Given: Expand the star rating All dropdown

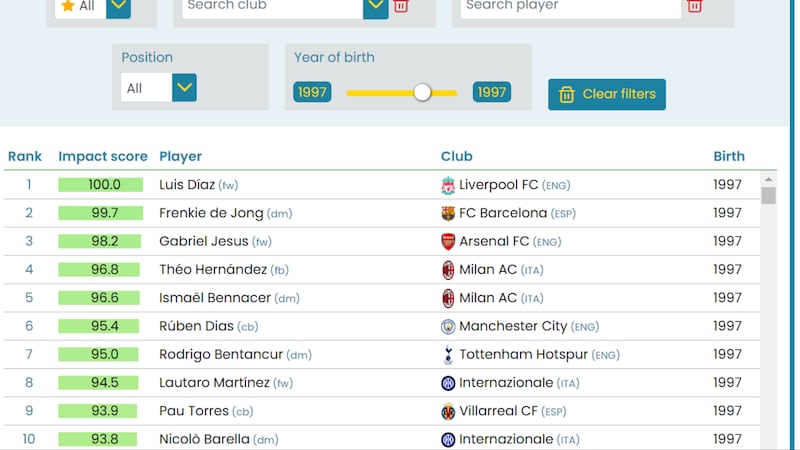Looking at the screenshot, I should 118,7.
